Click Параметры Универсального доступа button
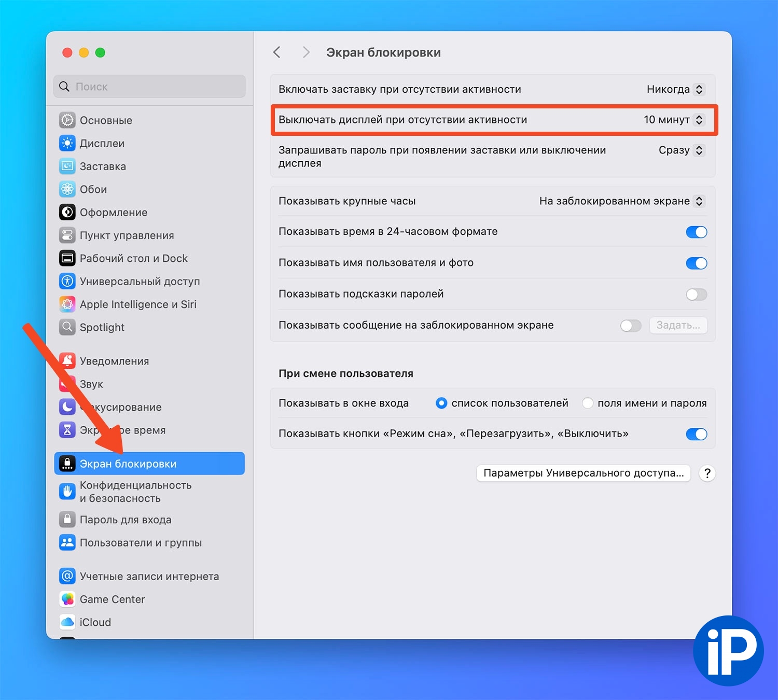 click(584, 473)
